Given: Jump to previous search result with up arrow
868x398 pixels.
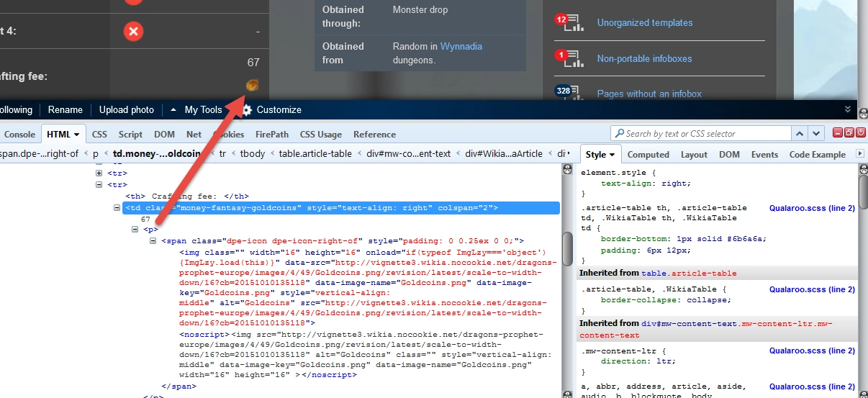Looking at the screenshot, I should coord(800,133).
